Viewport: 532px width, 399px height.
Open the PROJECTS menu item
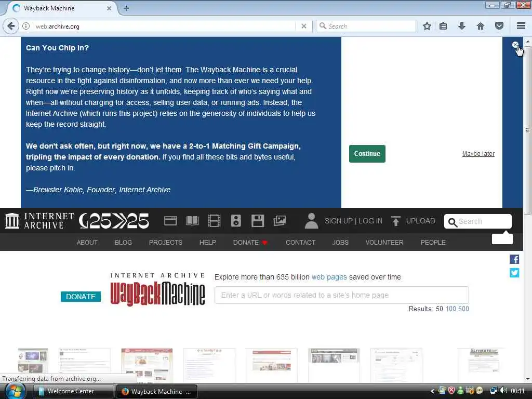pos(166,242)
